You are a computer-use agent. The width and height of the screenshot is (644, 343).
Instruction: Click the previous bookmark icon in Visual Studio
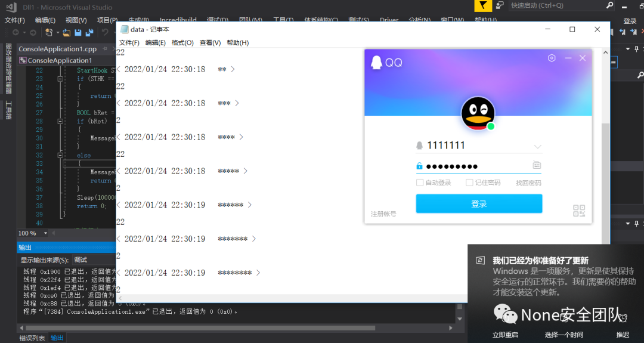pyautogui.click(x=623, y=32)
